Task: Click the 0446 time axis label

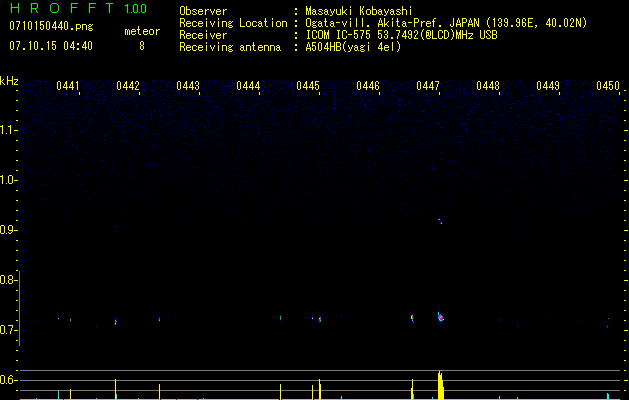Action: (368, 86)
